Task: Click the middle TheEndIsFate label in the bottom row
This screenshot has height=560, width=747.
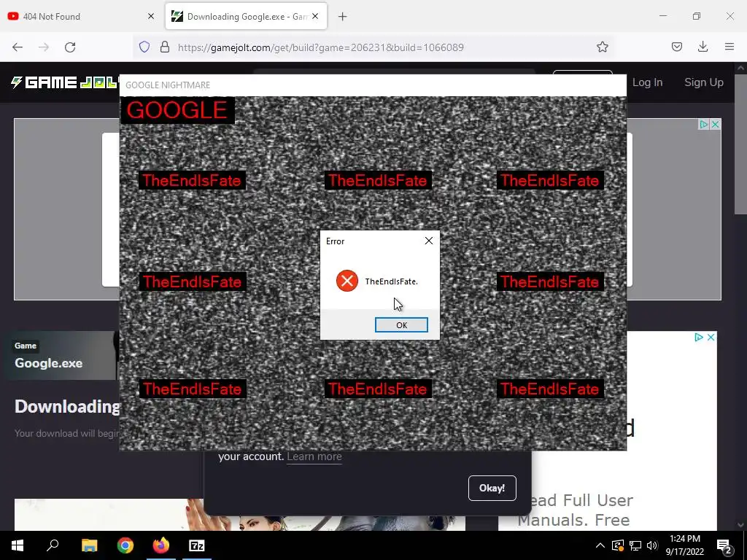Action: [x=378, y=389]
